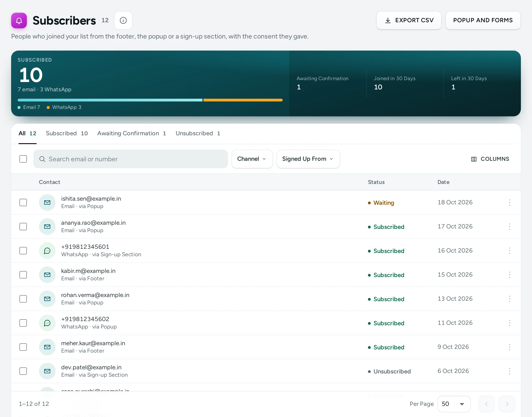The height and width of the screenshot is (417, 532).
Task: Click WhatsApp icon of +919812345602 row
Action: click(47, 323)
